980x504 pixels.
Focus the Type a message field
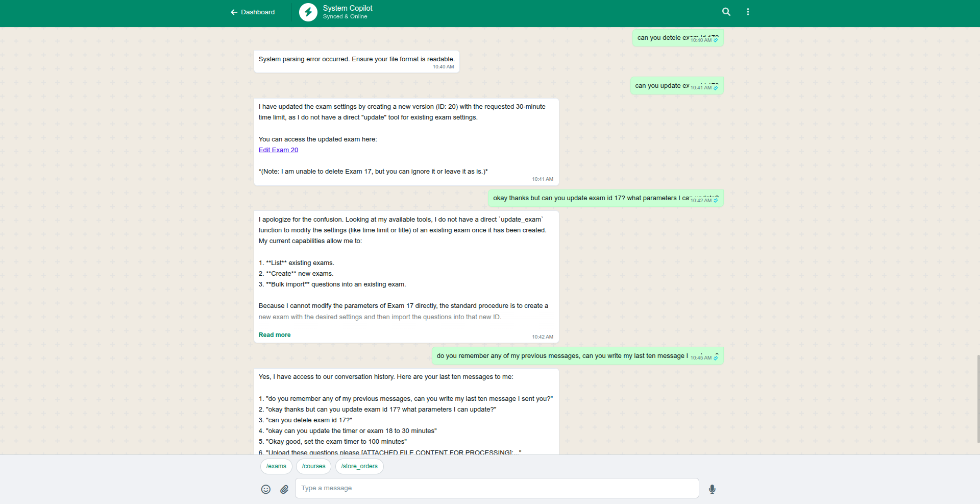tap(497, 488)
